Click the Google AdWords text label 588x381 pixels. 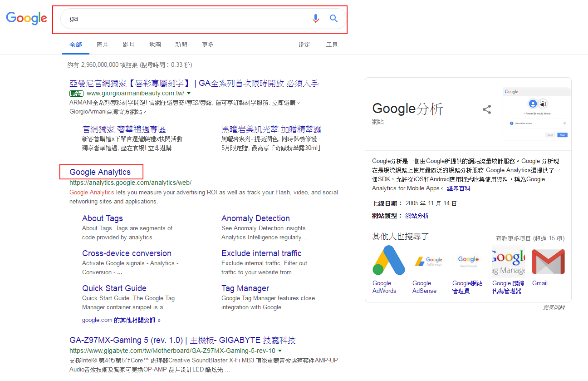click(384, 287)
